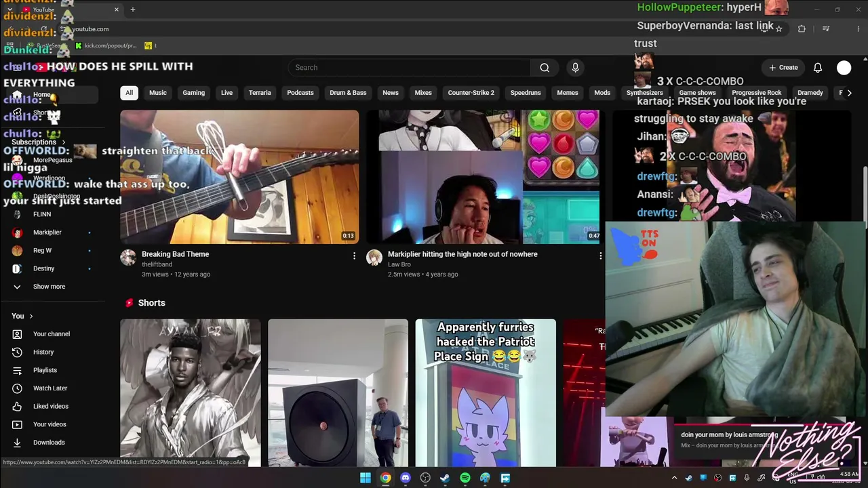The image size is (868, 488).
Task: Select the Music filter chip
Action: pyautogui.click(x=158, y=93)
